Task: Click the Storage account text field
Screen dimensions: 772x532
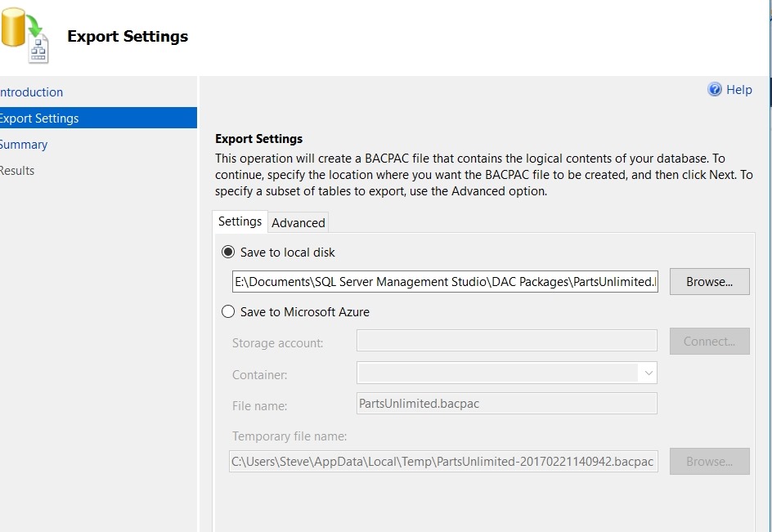Action: click(x=507, y=342)
